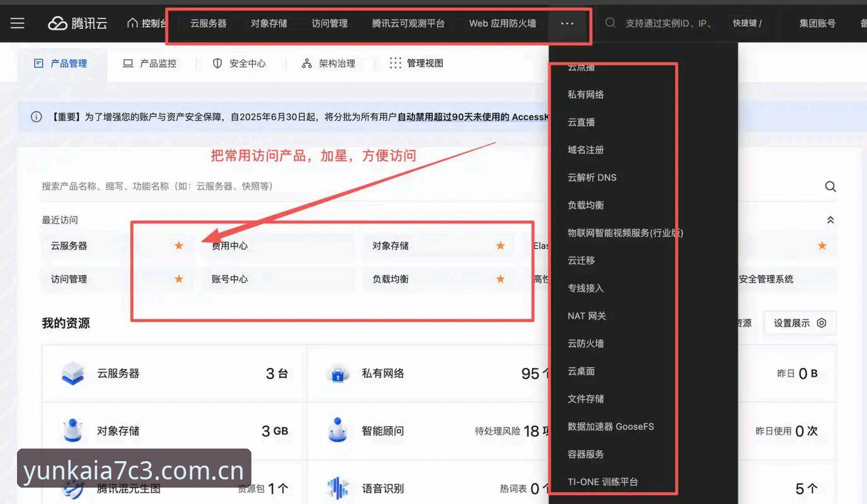Switch to 安全中心 tab
This screenshot has width=867, height=504.
(x=239, y=63)
